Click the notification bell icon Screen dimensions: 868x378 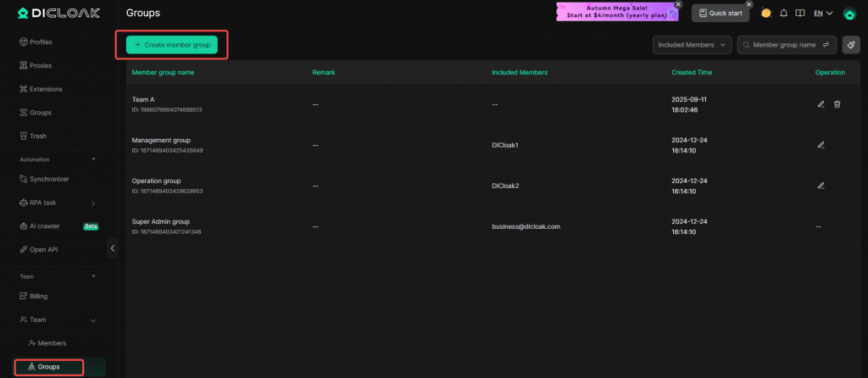click(783, 14)
